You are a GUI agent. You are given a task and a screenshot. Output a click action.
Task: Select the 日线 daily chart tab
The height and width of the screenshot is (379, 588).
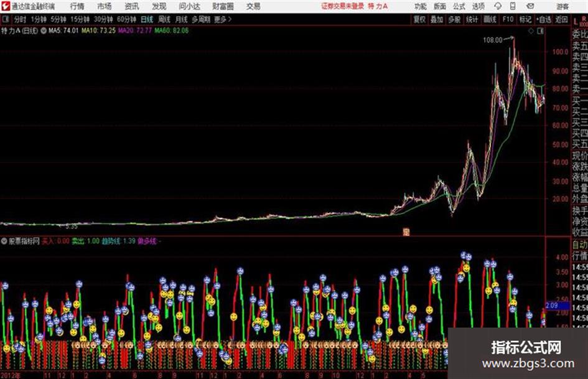[147, 19]
